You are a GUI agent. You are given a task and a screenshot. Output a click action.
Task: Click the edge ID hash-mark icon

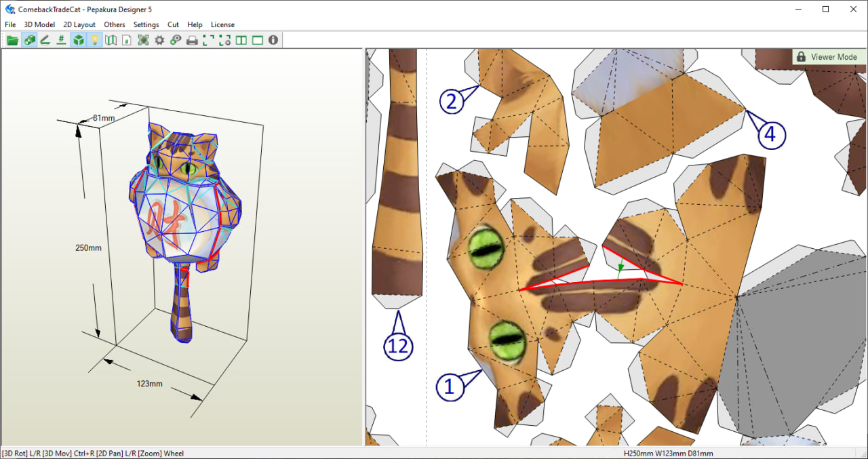pyautogui.click(x=62, y=40)
